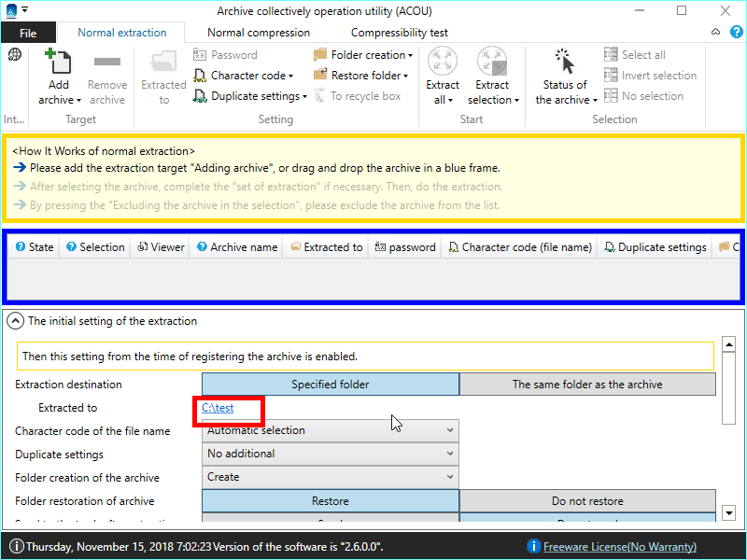Switch to Normal compression tab
The height and width of the screenshot is (560, 747).
[259, 32]
